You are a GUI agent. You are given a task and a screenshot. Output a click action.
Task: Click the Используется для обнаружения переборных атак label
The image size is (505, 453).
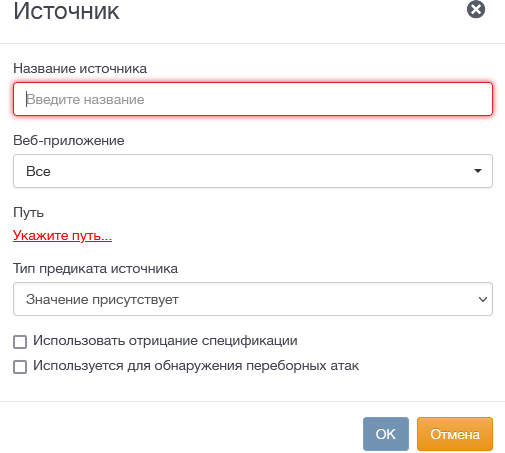pos(196,366)
